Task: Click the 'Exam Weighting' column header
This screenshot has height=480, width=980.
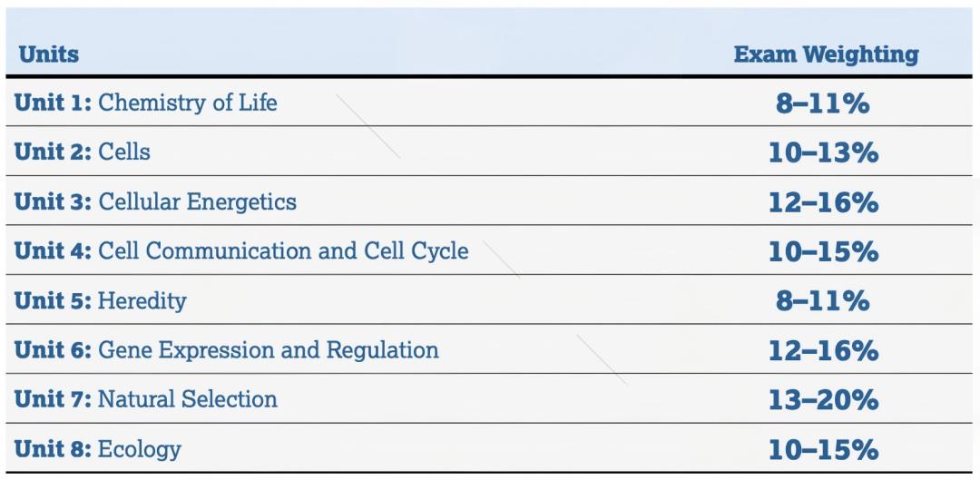Action: (826, 54)
